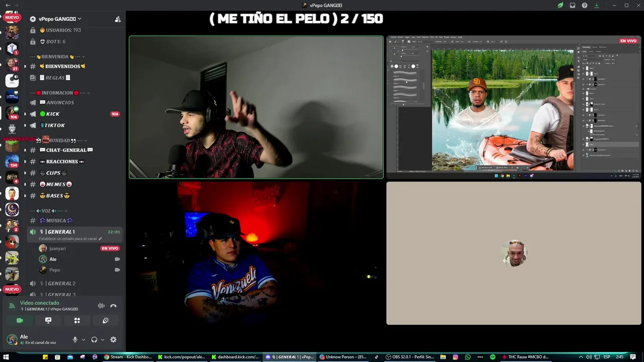This screenshot has height=362, width=644.
Task: Open the TikTok taskbar icon
Action: (x=376, y=357)
